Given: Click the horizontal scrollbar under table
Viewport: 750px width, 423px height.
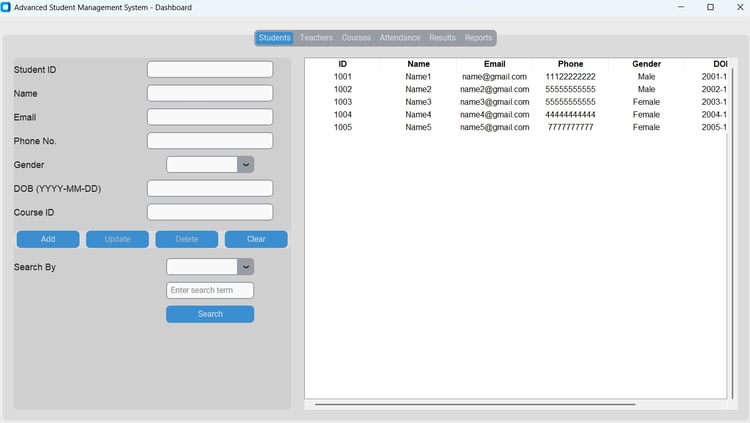Looking at the screenshot, I should click(x=475, y=404).
